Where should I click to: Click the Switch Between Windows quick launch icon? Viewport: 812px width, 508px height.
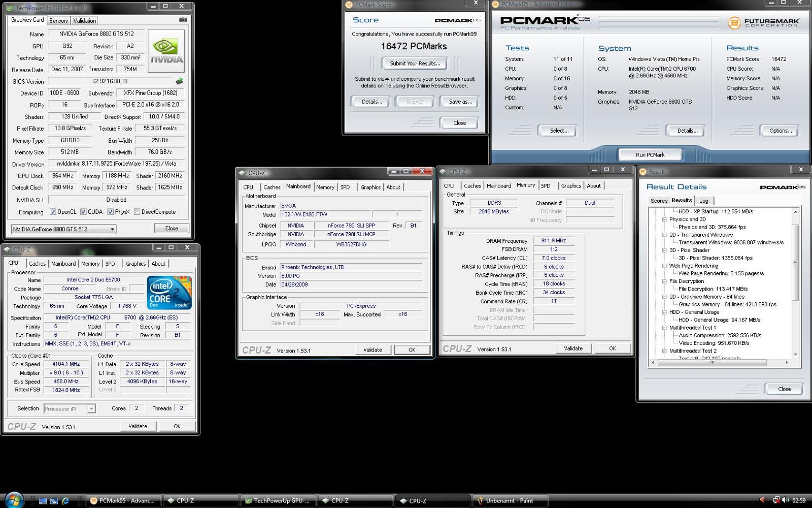pyautogui.click(x=54, y=501)
